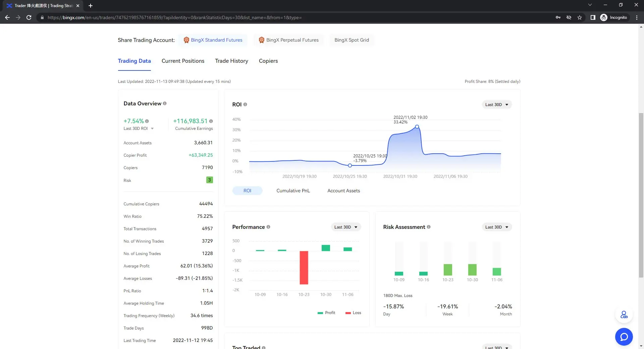Click the 11-06 profit bar in Performance
644x349 pixels.
click(x=347, y=249)
